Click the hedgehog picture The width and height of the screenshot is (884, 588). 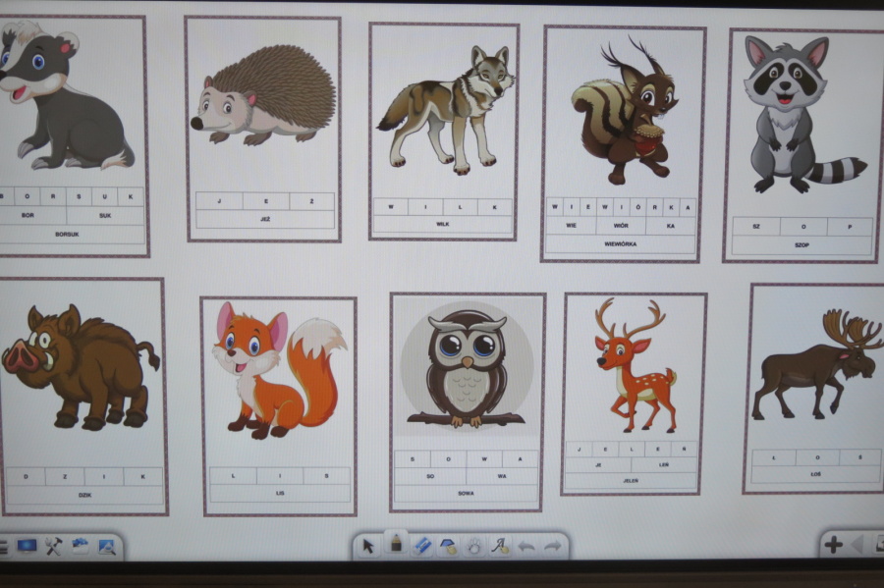point(264,96)
